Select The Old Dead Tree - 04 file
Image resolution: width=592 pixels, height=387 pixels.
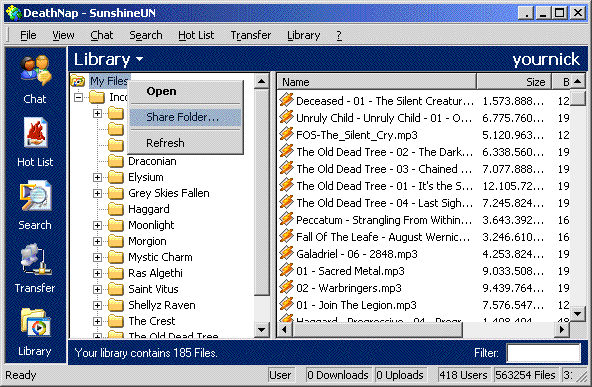coord(384,203)
